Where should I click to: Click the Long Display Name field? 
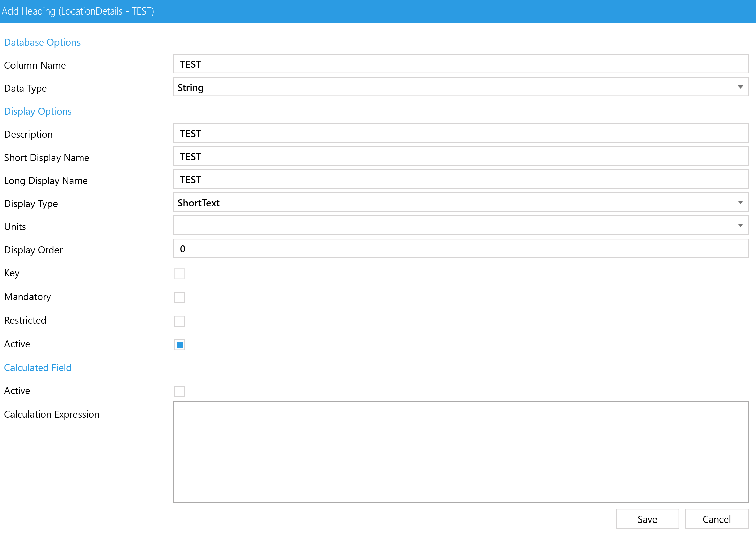point(460,179)
